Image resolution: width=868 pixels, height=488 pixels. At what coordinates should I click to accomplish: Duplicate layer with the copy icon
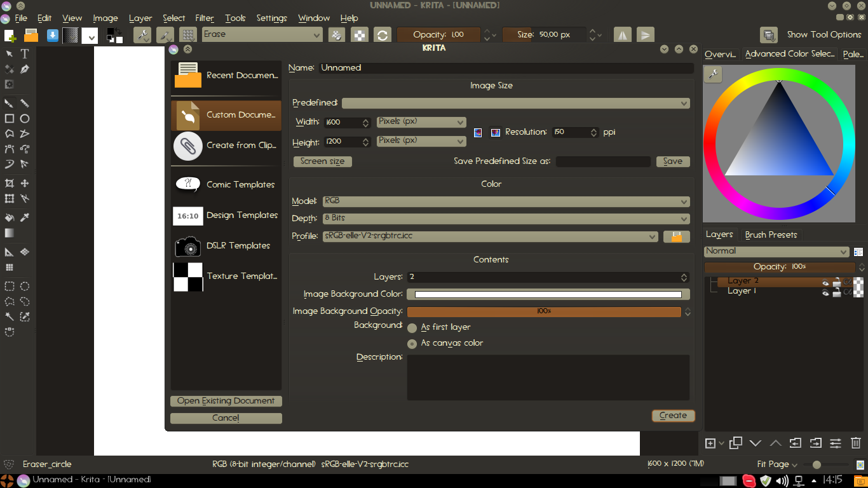click(736, 443)
